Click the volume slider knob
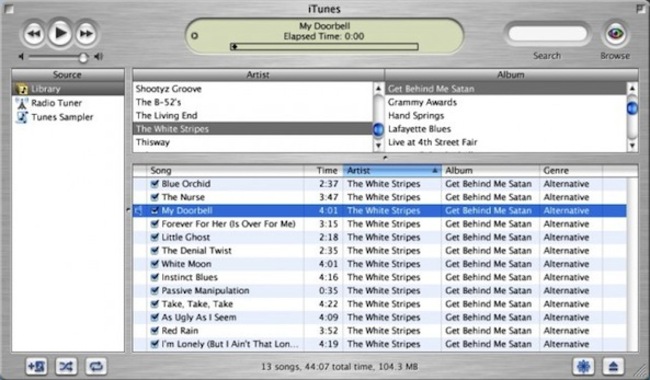650x380 pixels. pyautogui.click(x=83, y=57)
